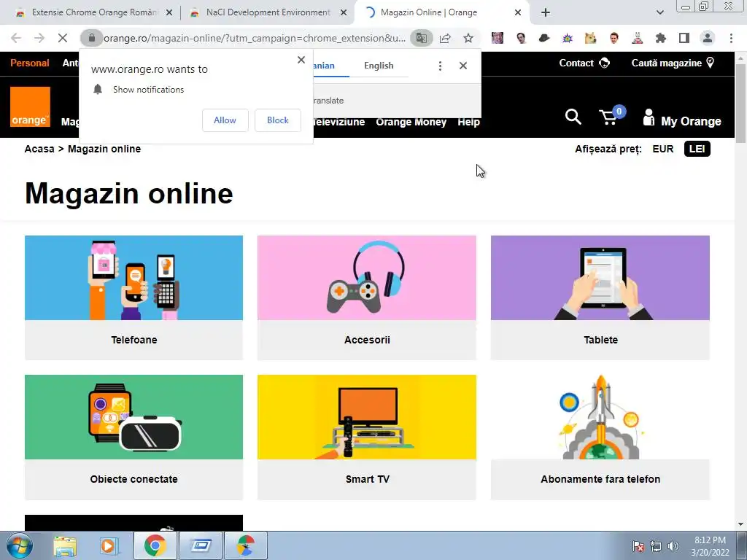Click the first extension icon in toolbar
The width and height of the screenshot is (747, 560).
[498, 38]
